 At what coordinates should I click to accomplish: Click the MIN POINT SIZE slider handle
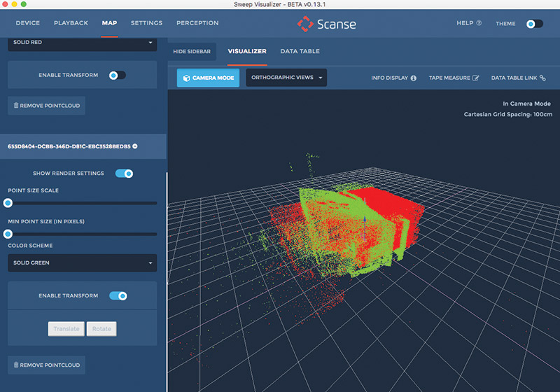(x=8, y=234)
